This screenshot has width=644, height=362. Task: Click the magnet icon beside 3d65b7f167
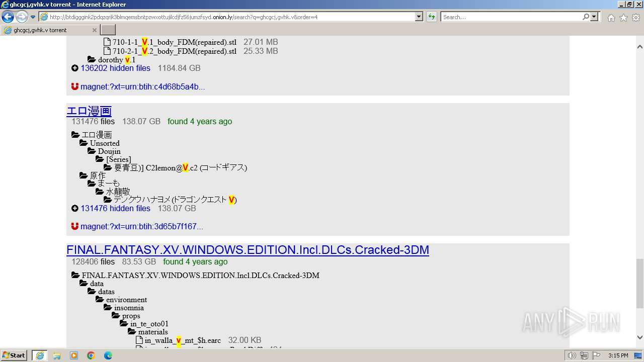pos(75,226)
